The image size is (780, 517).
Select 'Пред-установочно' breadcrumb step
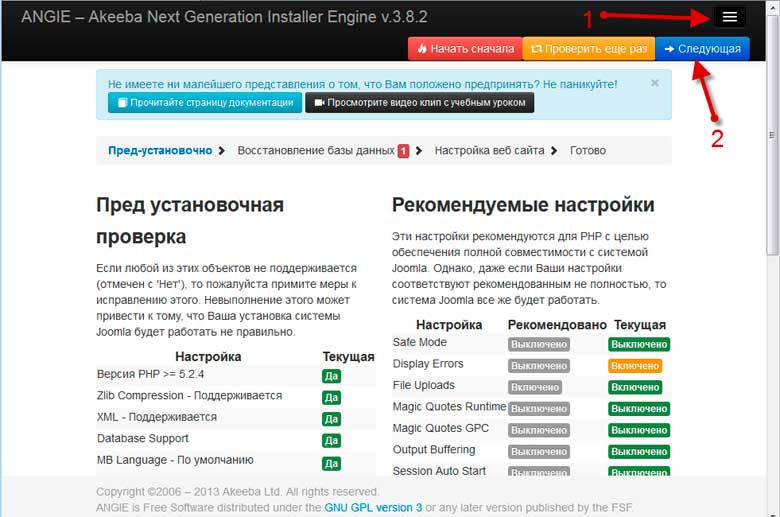[x=160, y=150]
